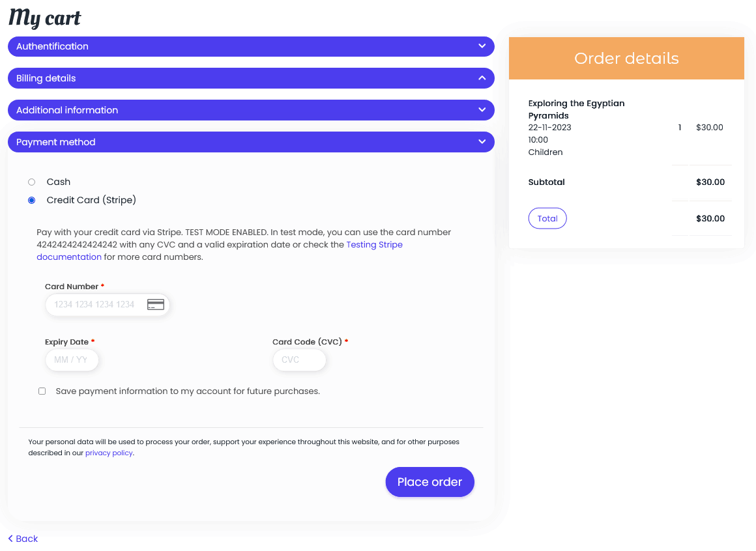Focus the Card Number input field
Viewport: 756px width, 551px height.
pyautogui.click(x=108, y=304)
